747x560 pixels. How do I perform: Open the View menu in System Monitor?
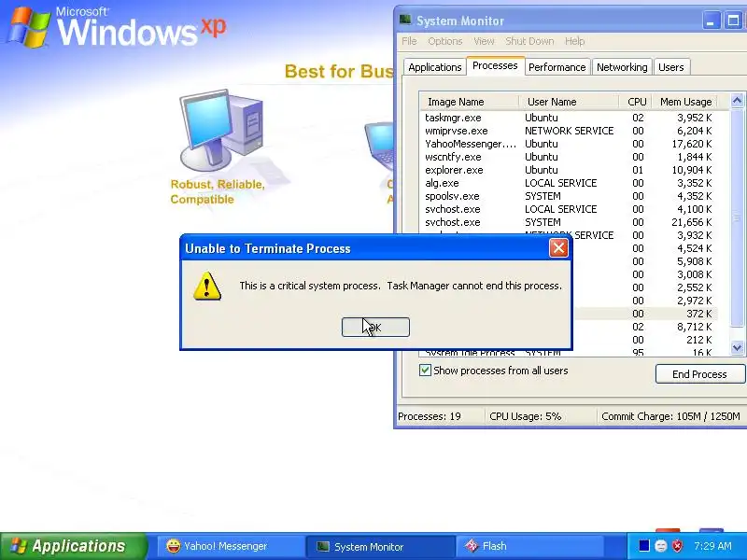coord(484,41)
